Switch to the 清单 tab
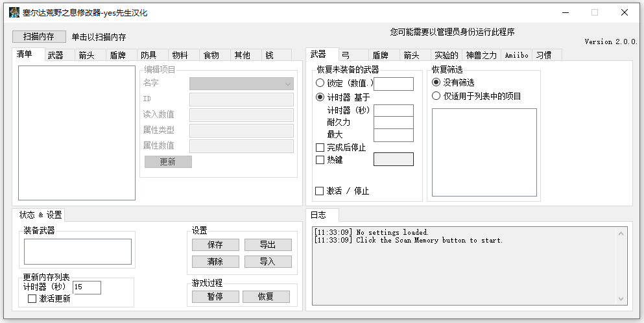This screenshot has height=323, width=644. (29, 54)
